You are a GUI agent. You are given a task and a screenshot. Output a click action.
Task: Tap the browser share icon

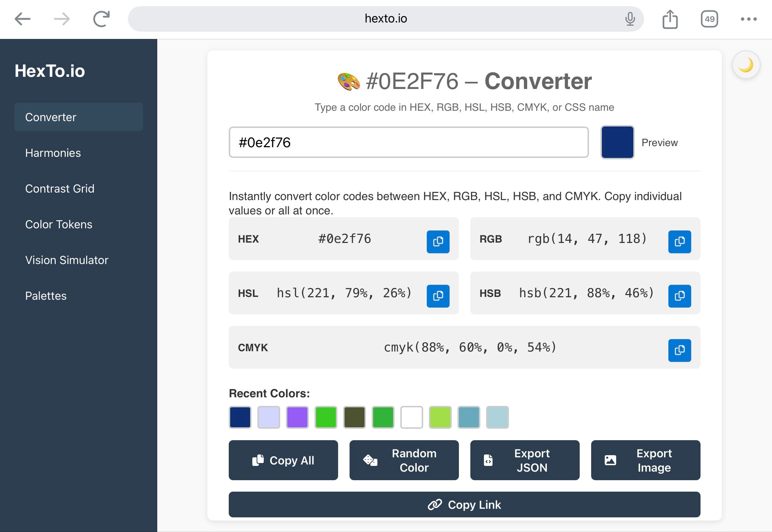670,19
